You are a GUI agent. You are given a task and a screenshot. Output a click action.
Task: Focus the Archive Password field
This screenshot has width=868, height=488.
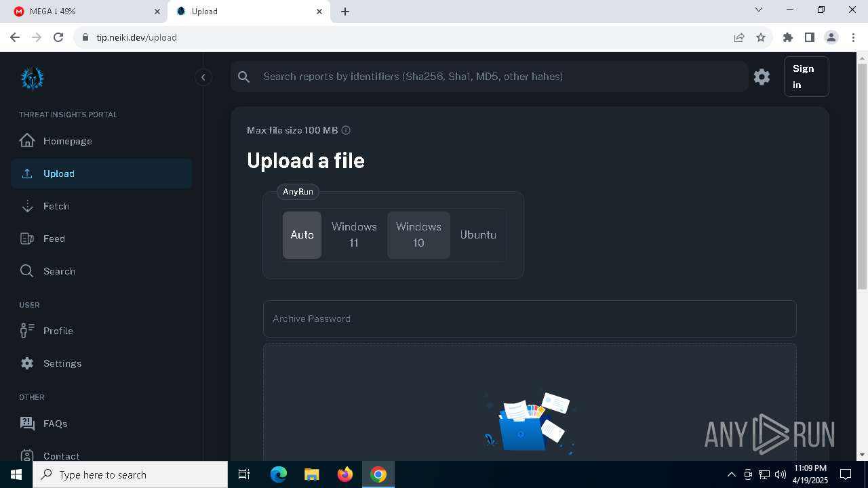tap(530, 319)
